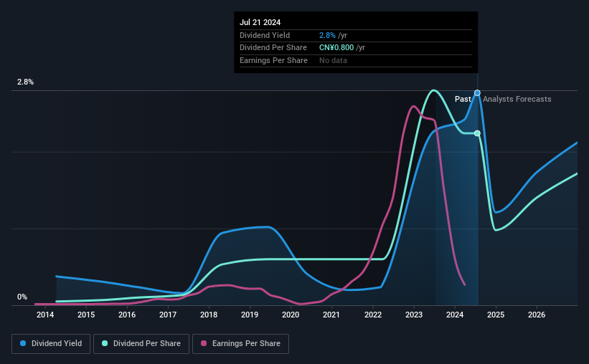Click the 'Past' label on chart
This screenshot has height=364, width=589.
tap(463, 99)
